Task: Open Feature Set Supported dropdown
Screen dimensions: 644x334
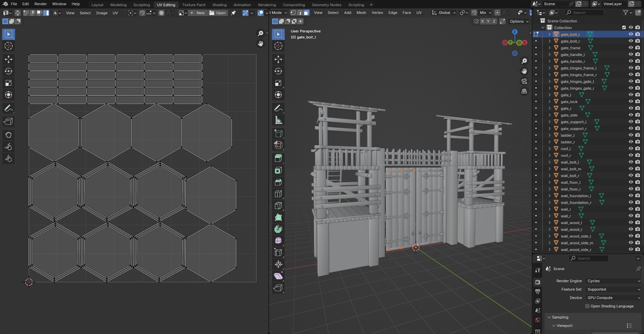Action: pos(613,289)
